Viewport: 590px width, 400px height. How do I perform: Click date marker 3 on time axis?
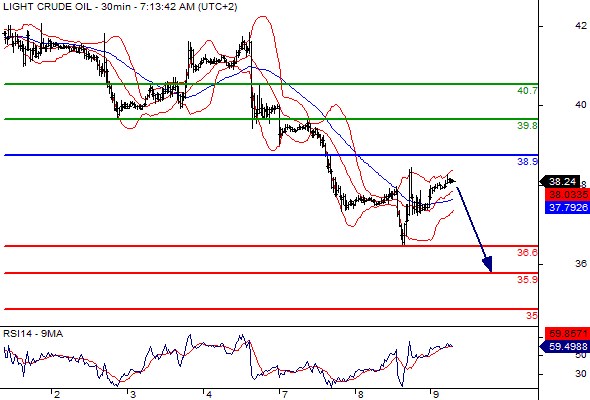pos(133,395)
